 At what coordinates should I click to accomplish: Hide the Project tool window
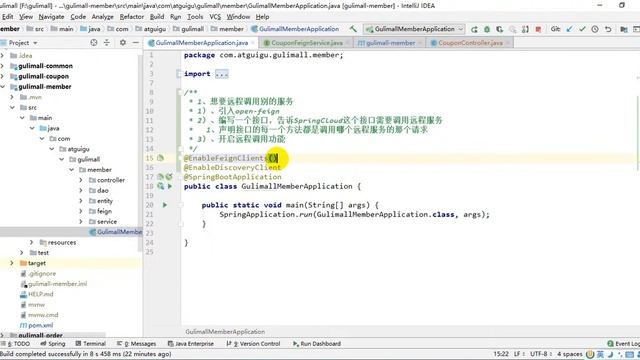coord(136,42)
